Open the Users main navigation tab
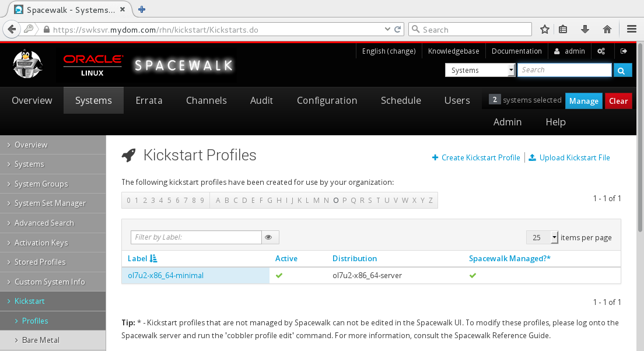The height and width of the screenshot is (351, 644). [x=457, y=100]
